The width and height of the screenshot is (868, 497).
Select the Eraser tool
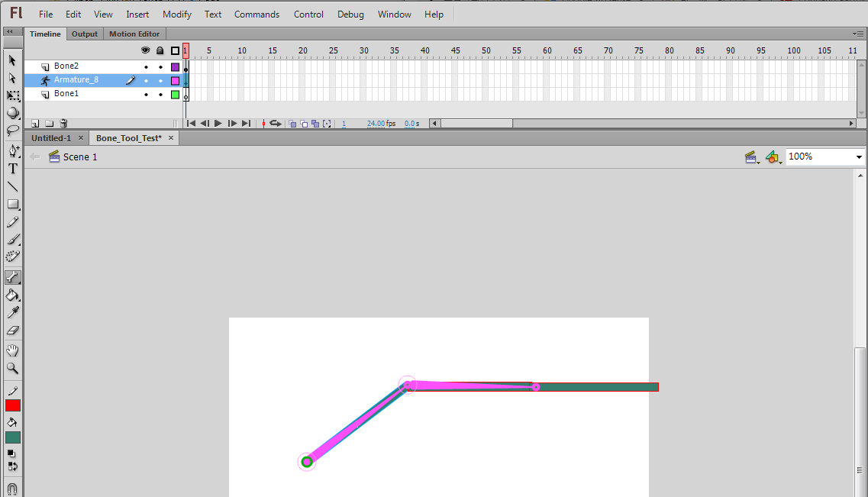(x=13, y=331)
